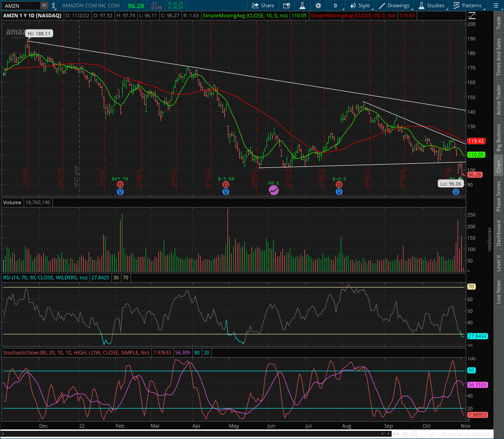Open the Live News sidebar tab

pos(499,292)
